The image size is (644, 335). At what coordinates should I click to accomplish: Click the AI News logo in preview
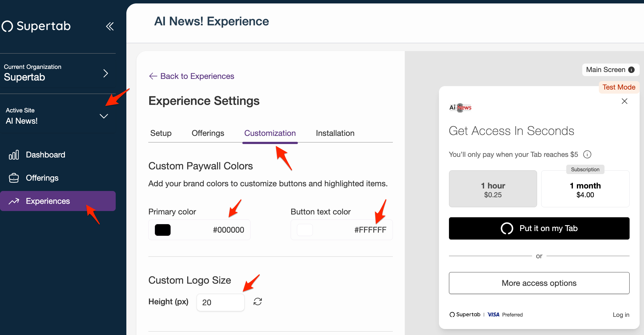460,108
